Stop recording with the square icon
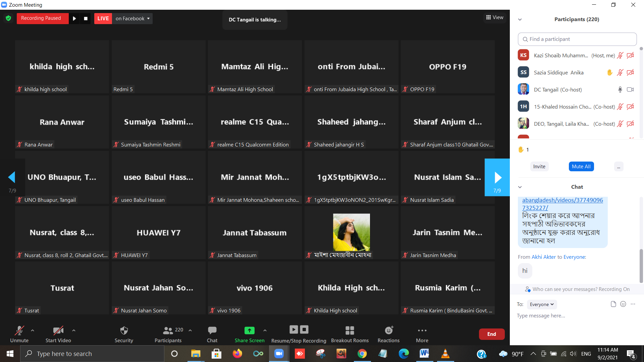This screenshot has width=644, height=362. point(86,18)
